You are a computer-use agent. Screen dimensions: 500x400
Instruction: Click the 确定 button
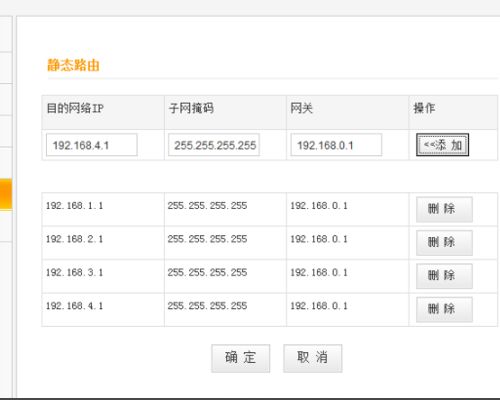[241, 358]
